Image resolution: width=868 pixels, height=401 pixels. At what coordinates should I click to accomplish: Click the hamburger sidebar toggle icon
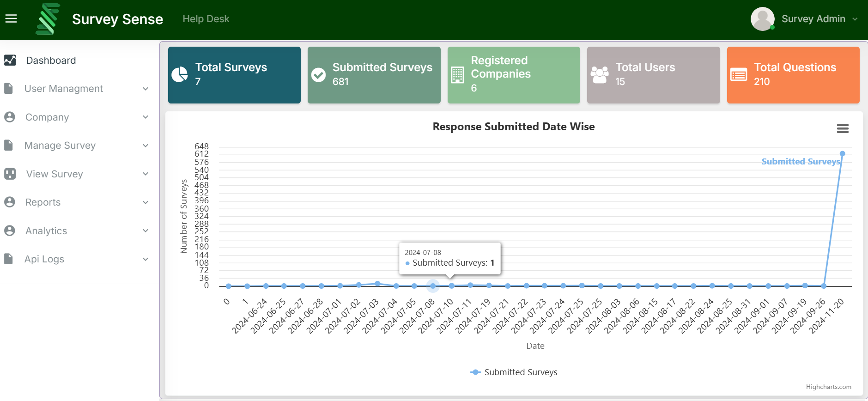pos(11,18)
